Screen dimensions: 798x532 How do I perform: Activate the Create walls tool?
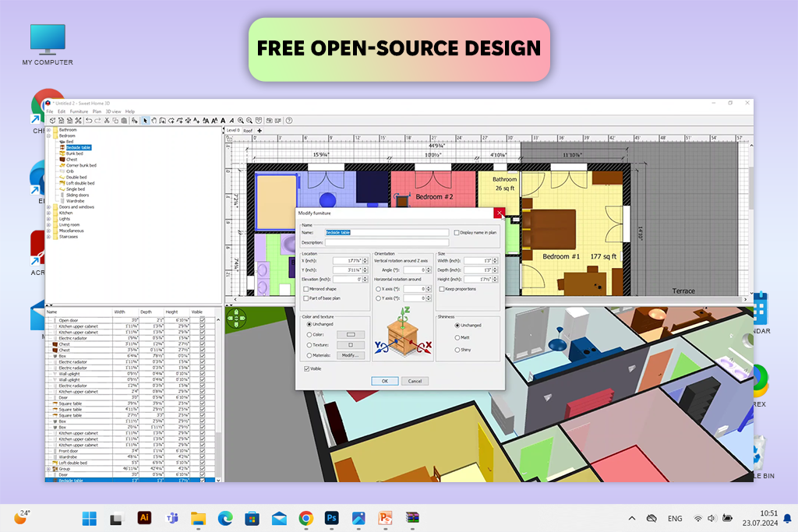coord(162,121)
